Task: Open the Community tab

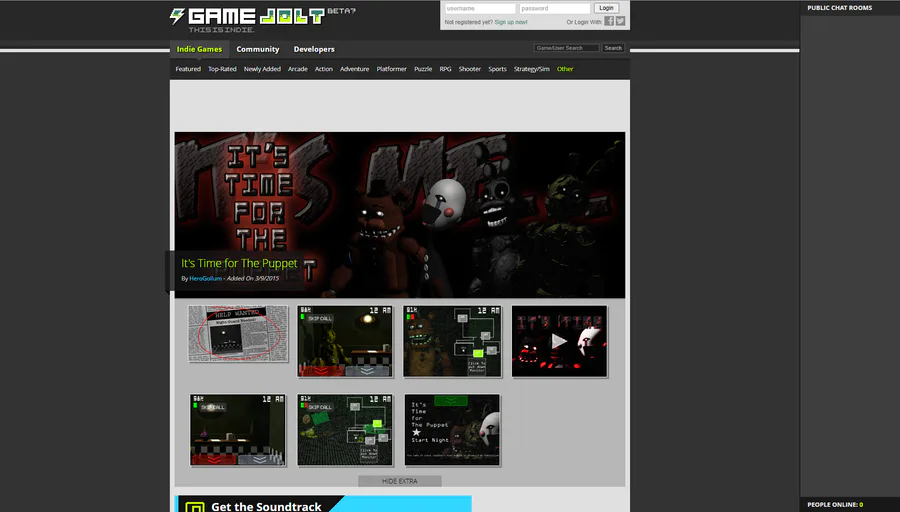Action: coord(258,49)
